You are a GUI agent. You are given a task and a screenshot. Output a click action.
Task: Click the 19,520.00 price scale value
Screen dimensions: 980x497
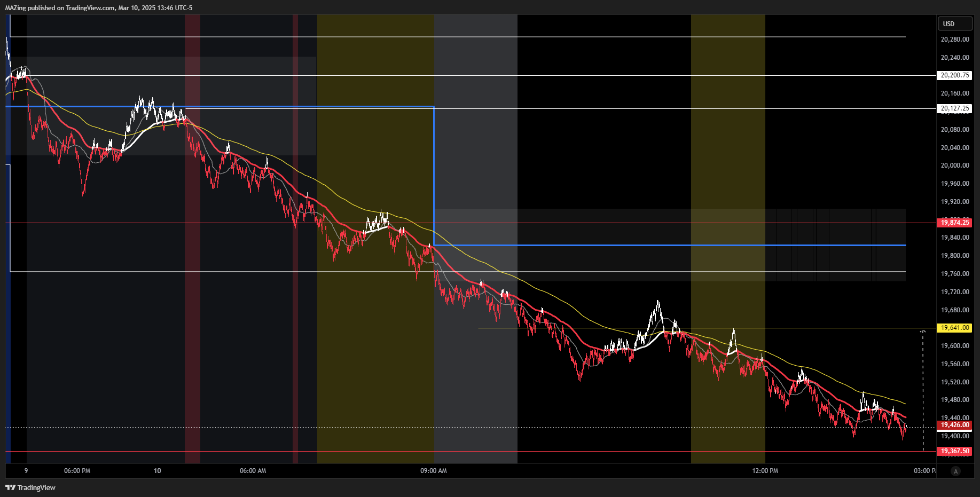point(955,382)
